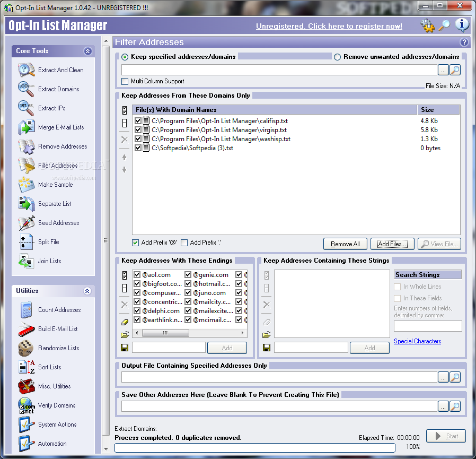
Task: Uncheck virgisp.txt domain file
Action: coord(138,130)
